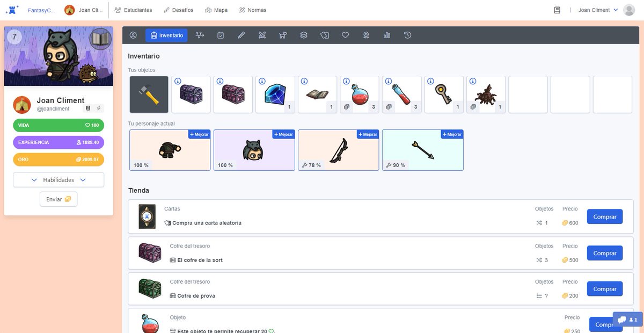
Task: Click Mejorar on the arrow card
Action: pos(452,134)
